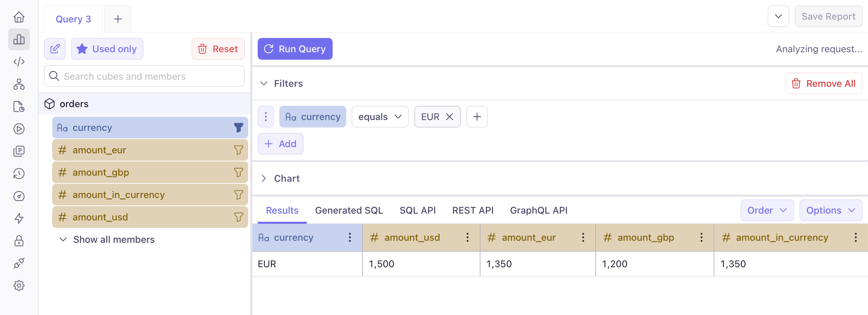Open the lock security icon

19,241
